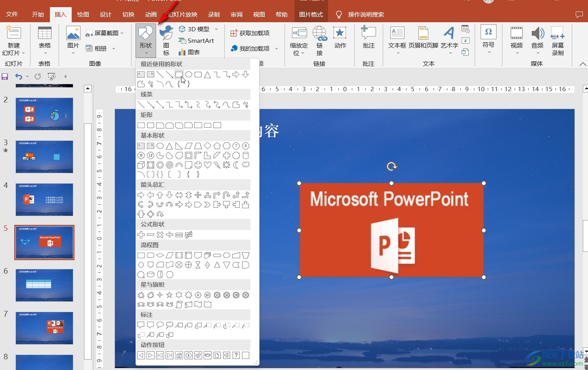Choose the vertical scroll banner shape

tap(179, 305)
